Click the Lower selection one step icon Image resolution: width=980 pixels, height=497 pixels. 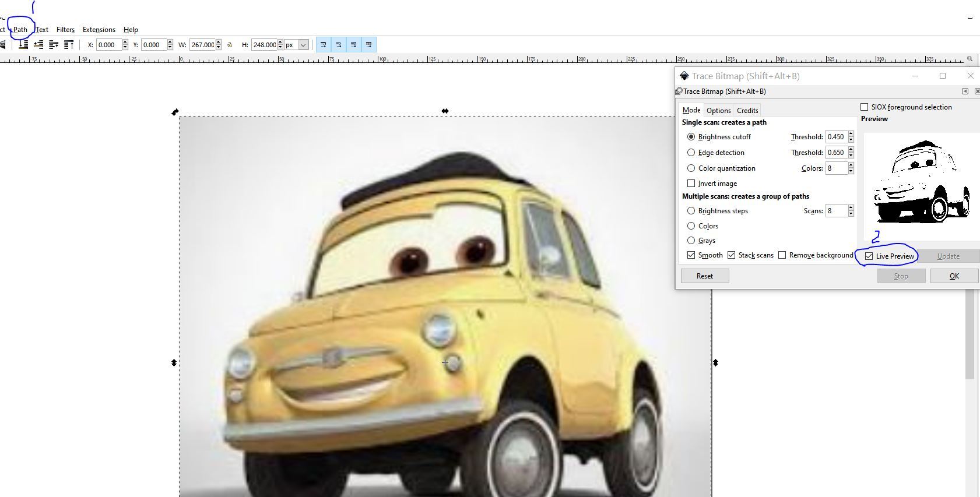point(38,44)
